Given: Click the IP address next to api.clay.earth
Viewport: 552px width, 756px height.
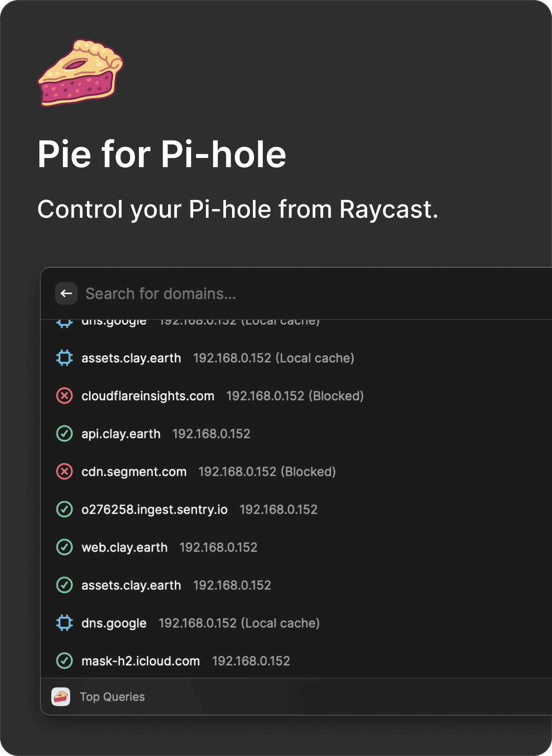Looking at the screenshot, I should (212, 434).
